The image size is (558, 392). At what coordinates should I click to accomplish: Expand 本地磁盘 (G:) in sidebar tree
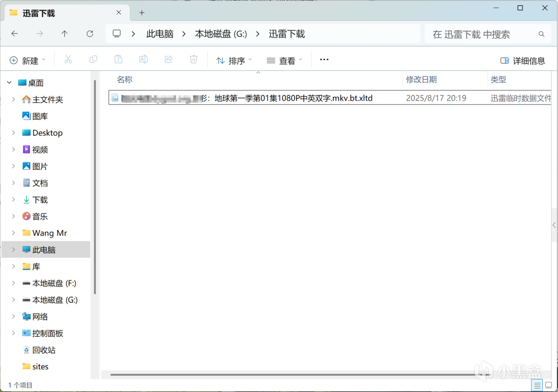(14, 300)
